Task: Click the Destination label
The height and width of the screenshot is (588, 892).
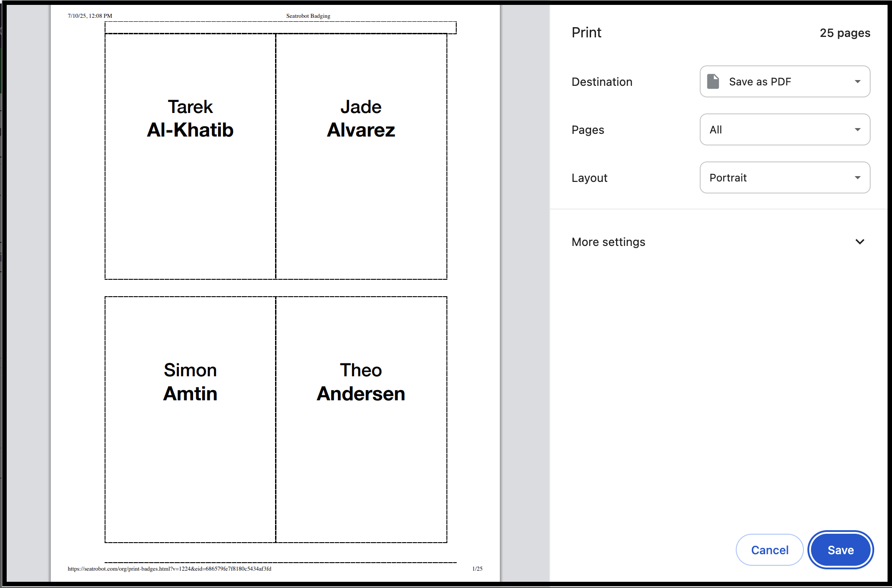Action: pos(602,82)
